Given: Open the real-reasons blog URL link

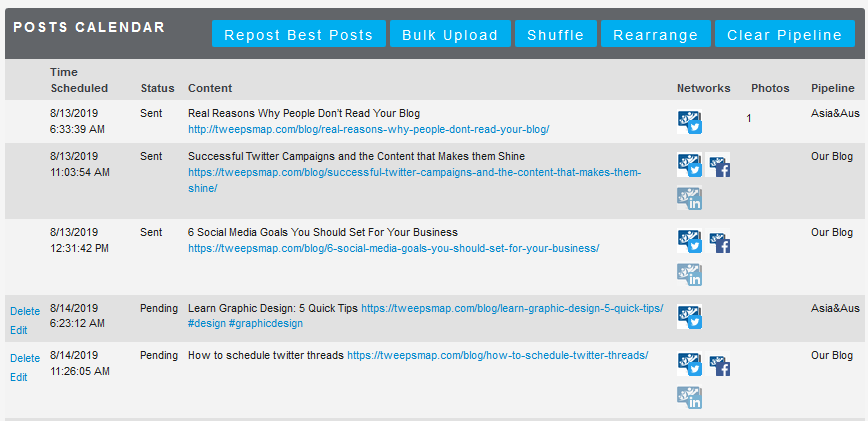Looking at the screenshot, I should click(x=368, y=129).
